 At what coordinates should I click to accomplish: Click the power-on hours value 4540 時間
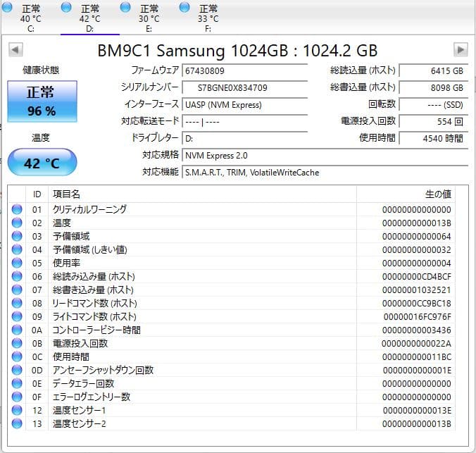[434, 139]
